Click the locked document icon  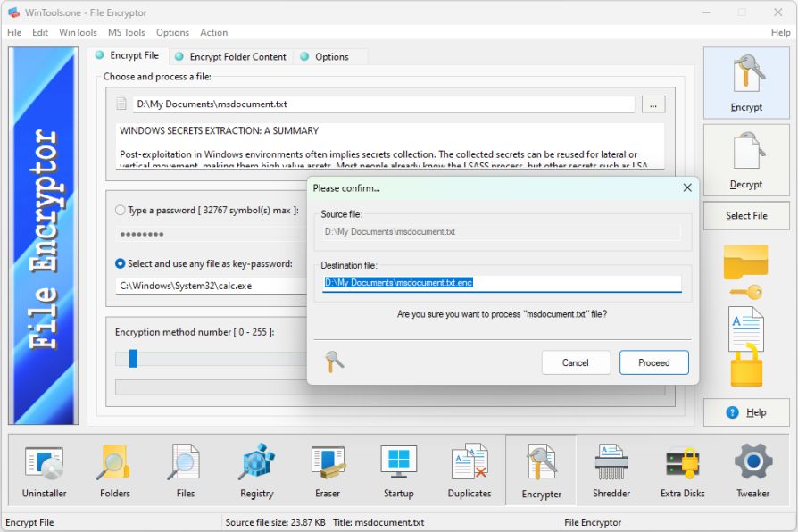(746, 346)
